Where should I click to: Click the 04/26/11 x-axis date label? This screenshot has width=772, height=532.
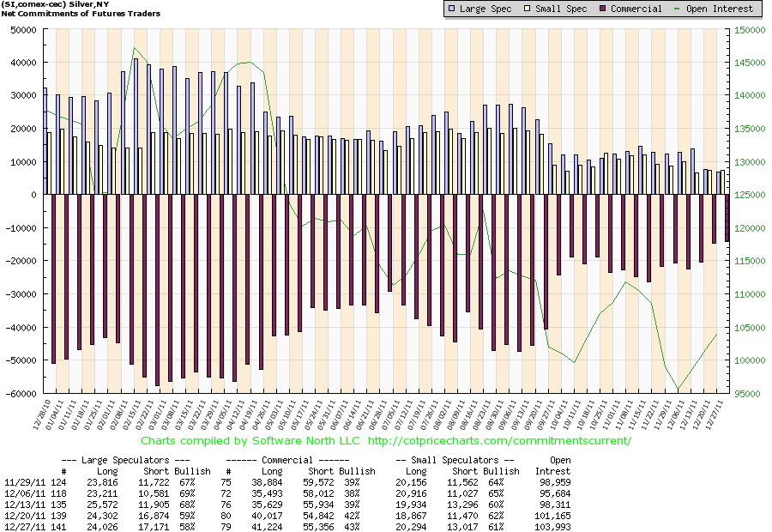click(x=262, y=414)
